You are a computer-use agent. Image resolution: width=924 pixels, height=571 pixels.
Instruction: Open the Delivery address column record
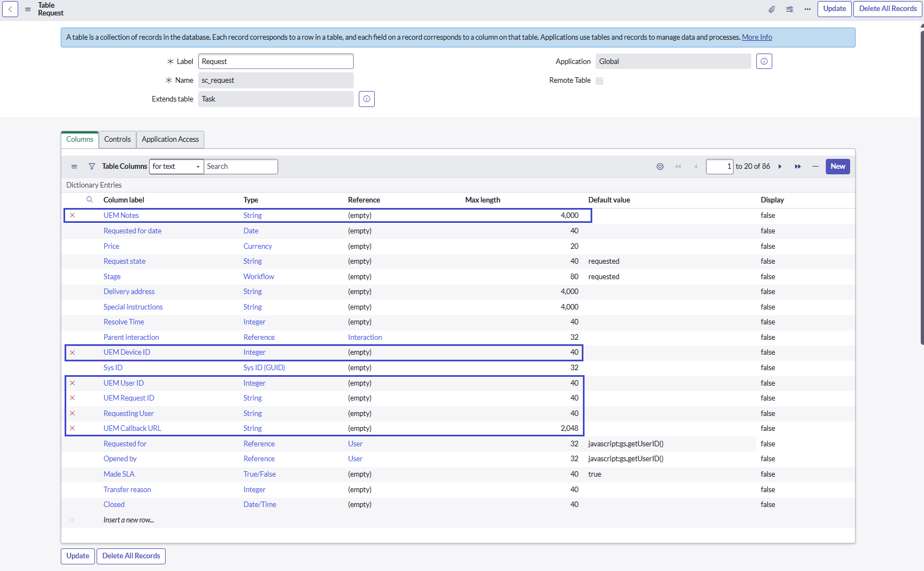(129, 292)
